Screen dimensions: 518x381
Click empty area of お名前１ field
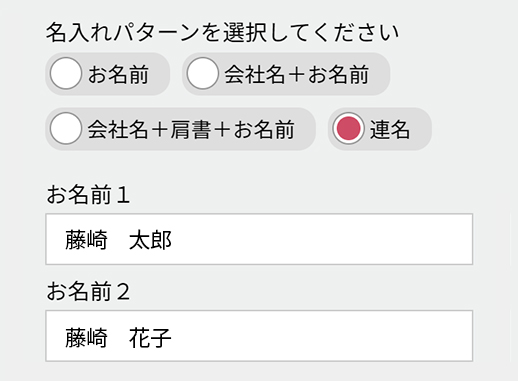pos(320,239)
